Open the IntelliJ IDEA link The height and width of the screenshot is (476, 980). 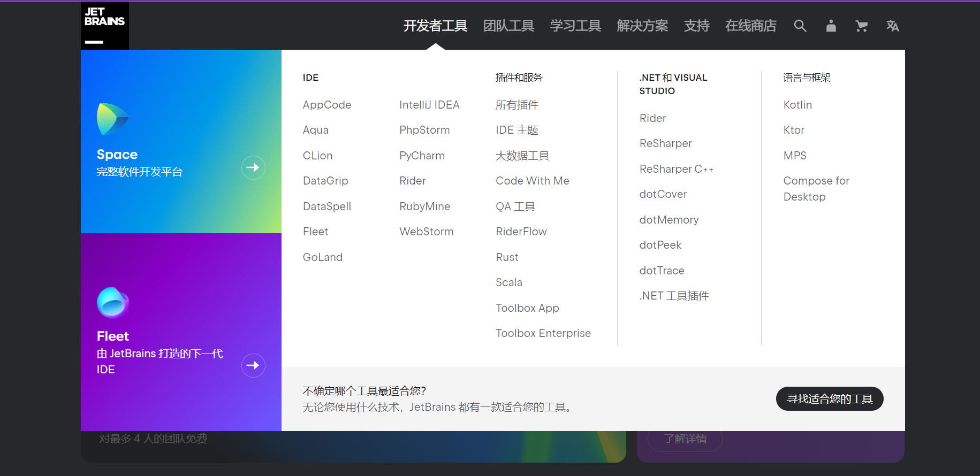[429, 105]
